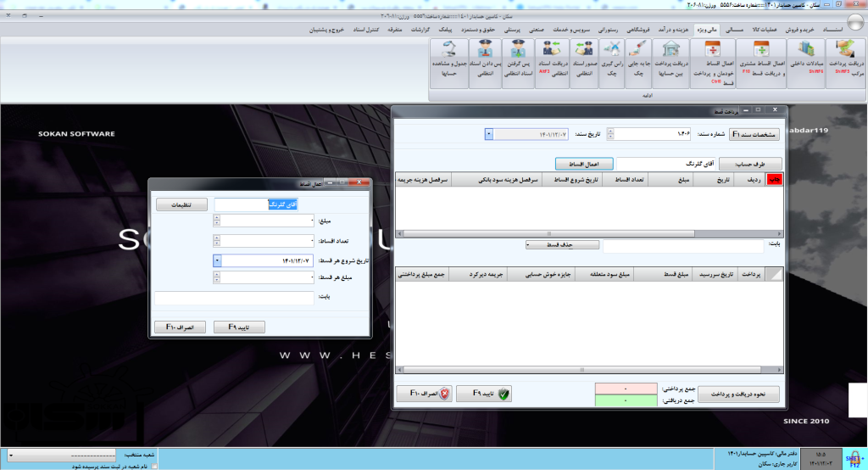Click اعمال اقساط button in payment window
The height and width of the screenshot is (470, 868).
pos(584,164)
